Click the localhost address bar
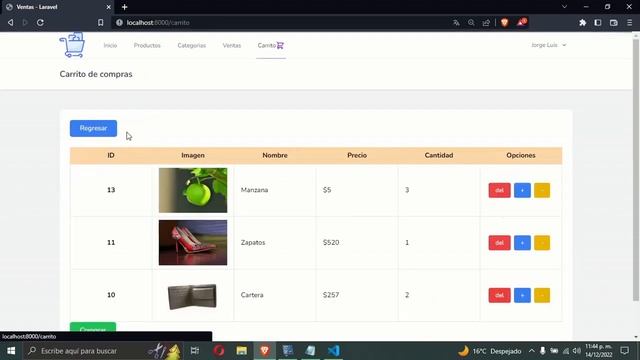This screenshot has height=360, width=640. point(282,23)
